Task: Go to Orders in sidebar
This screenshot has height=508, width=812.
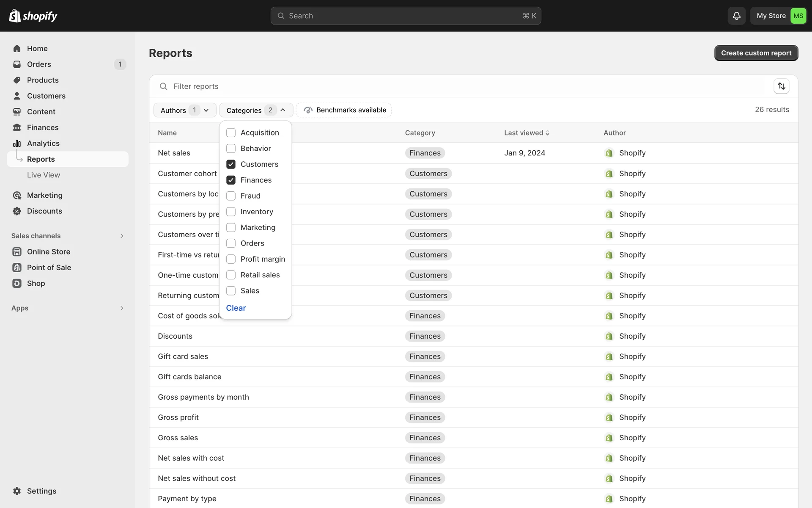Action: 39,64
